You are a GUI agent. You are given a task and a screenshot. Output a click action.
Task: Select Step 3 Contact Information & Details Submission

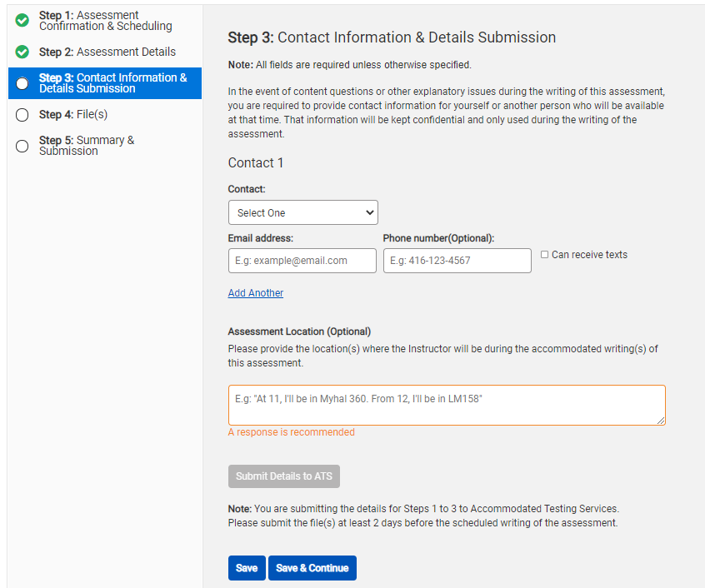click(105, 83)
